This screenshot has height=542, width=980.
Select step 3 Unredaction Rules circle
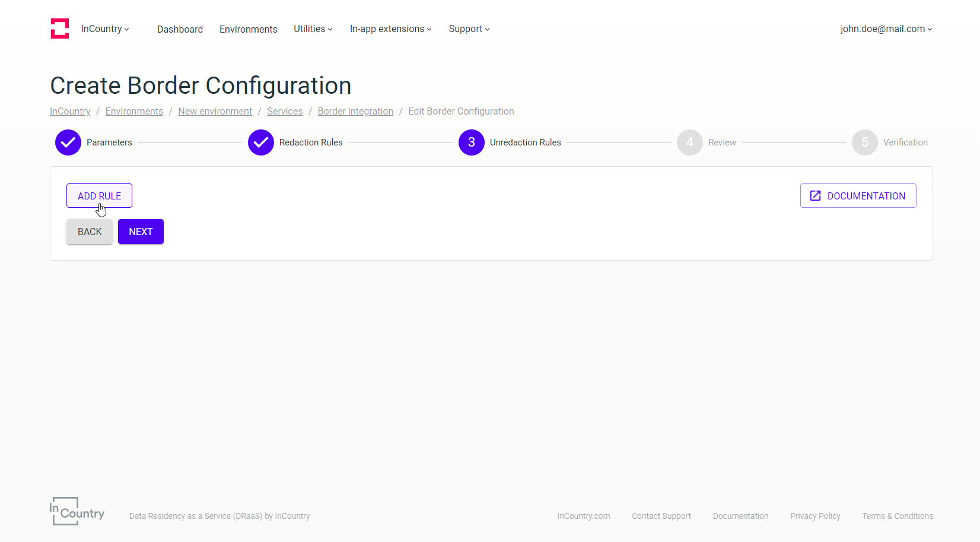[472, 142]
